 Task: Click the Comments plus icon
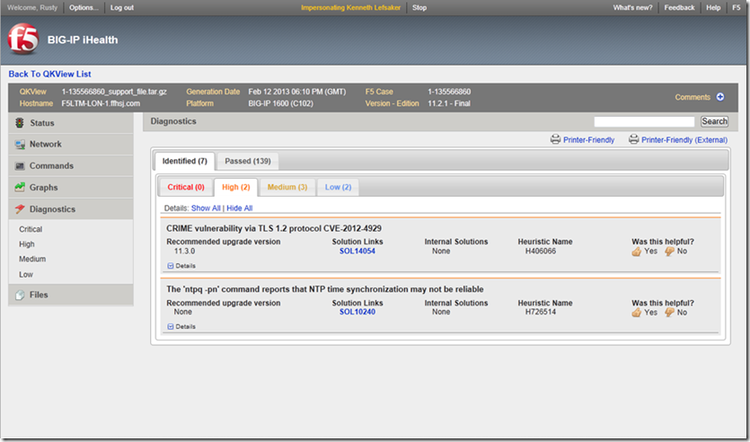[x=720, y=97]
